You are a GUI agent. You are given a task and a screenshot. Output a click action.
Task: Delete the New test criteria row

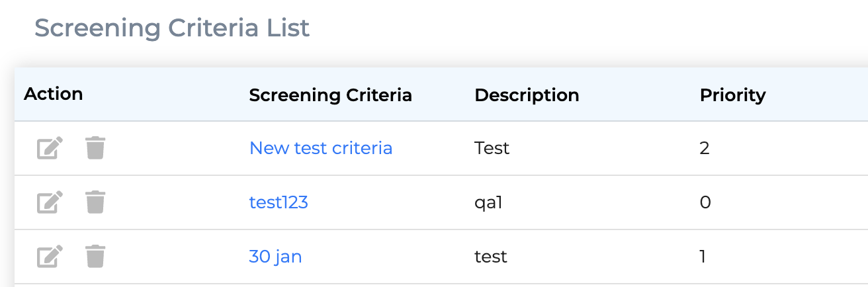coord(95,148)
